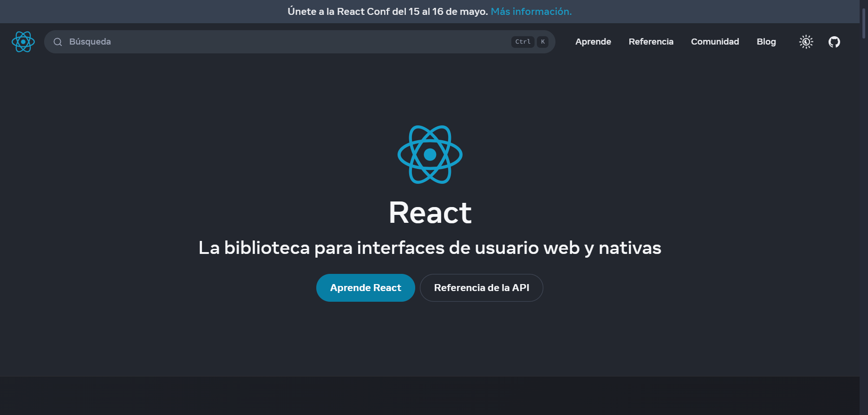
Task: Toggle light mode with the sun icon
Action: 806,42
